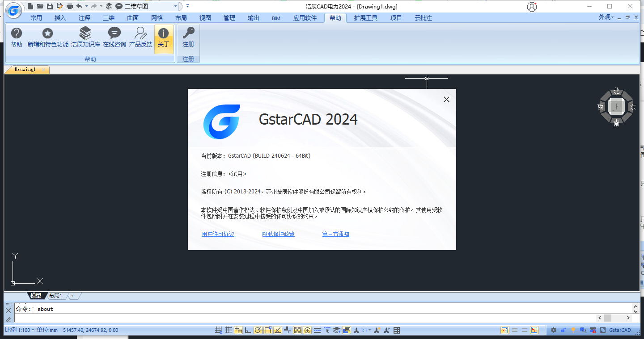Click the 北 north direction on compass

pyautogui.click(x=617, y=91)
